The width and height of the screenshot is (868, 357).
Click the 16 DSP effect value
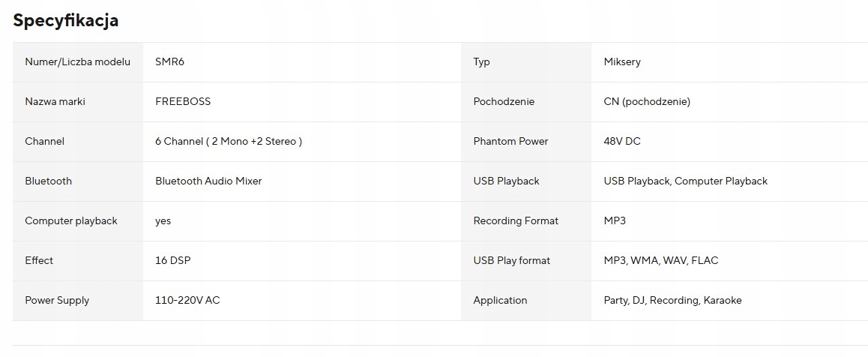[x=174, y=260]
